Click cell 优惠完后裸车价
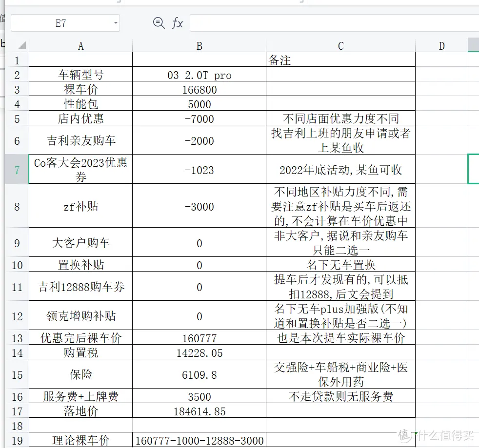 80,337
